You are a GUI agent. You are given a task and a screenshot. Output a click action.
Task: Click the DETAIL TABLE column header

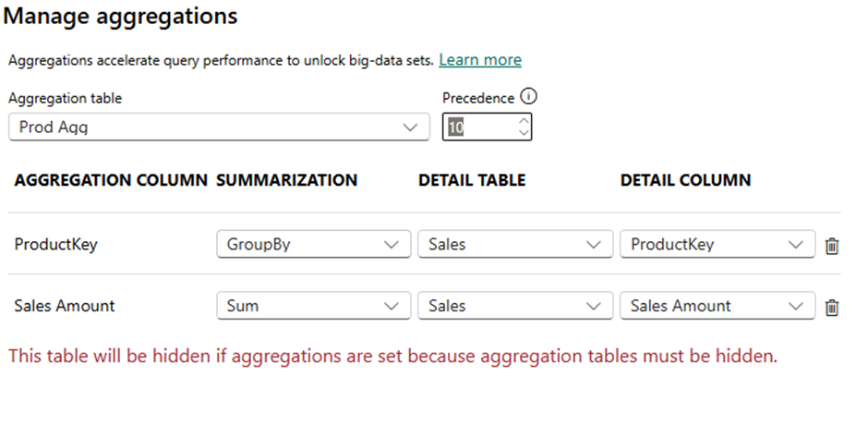pos(472,180)
